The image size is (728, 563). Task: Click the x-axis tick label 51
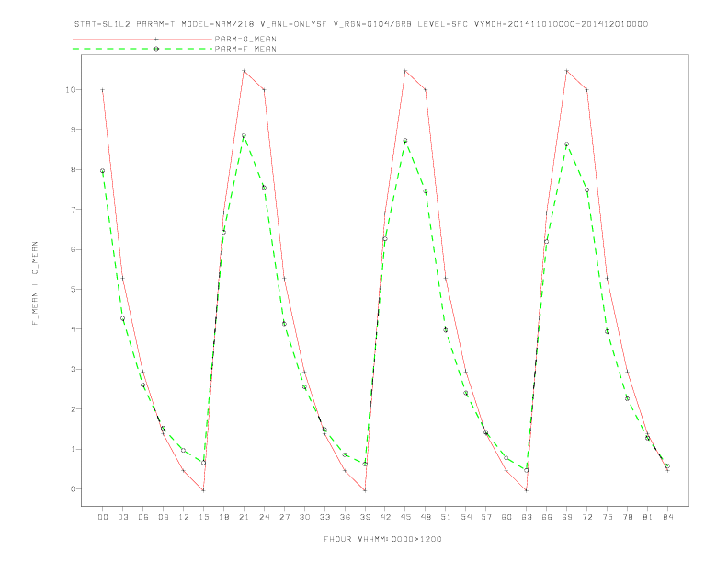446,517
